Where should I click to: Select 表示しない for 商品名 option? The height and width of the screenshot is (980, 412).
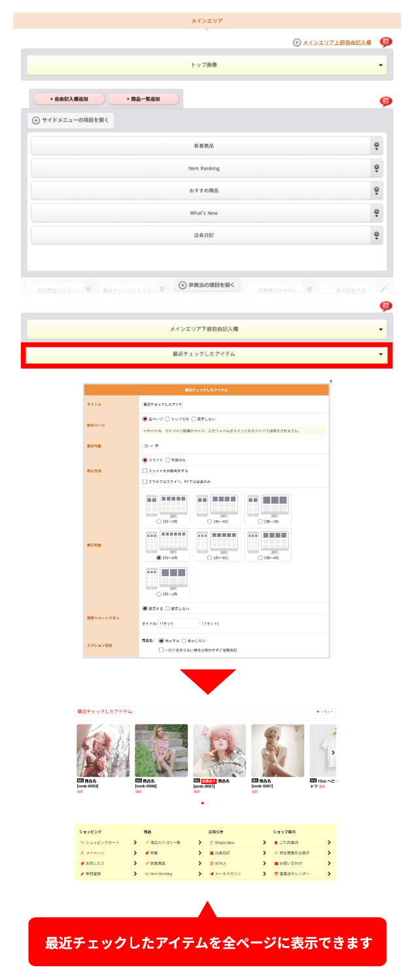[184, 641]
